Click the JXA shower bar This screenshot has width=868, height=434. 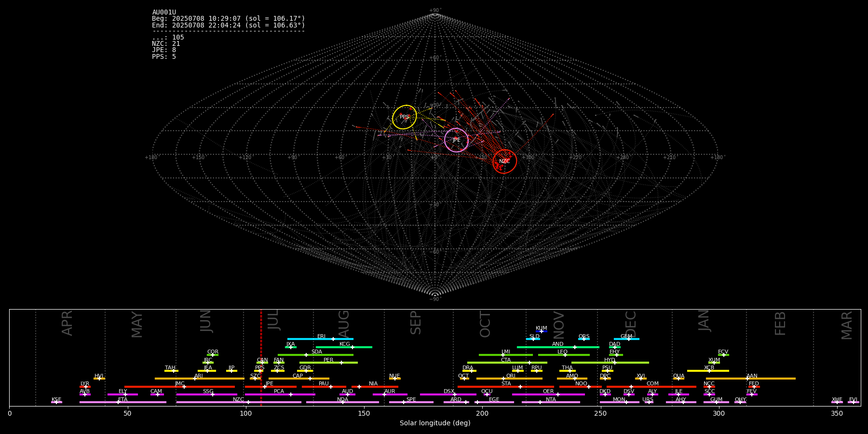click(290, 347)
